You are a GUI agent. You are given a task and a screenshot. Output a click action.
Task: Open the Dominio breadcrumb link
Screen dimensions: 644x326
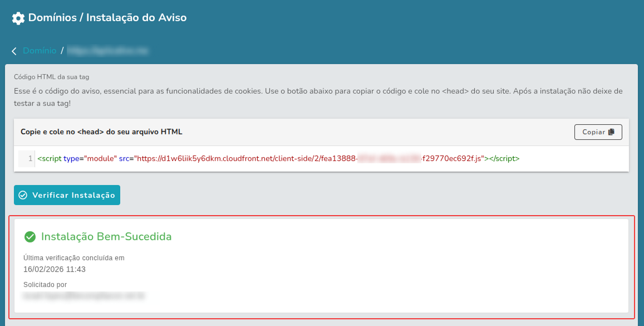[x=39, y=50]
